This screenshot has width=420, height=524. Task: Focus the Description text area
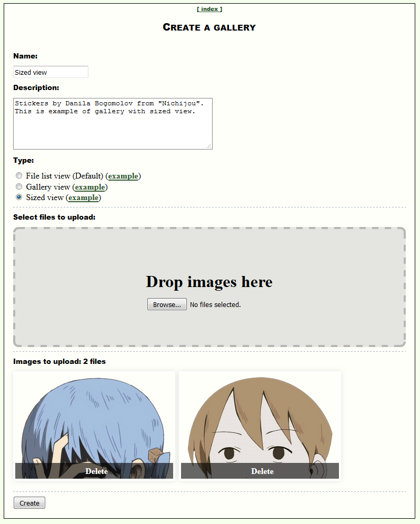click(x=113, y=124)
